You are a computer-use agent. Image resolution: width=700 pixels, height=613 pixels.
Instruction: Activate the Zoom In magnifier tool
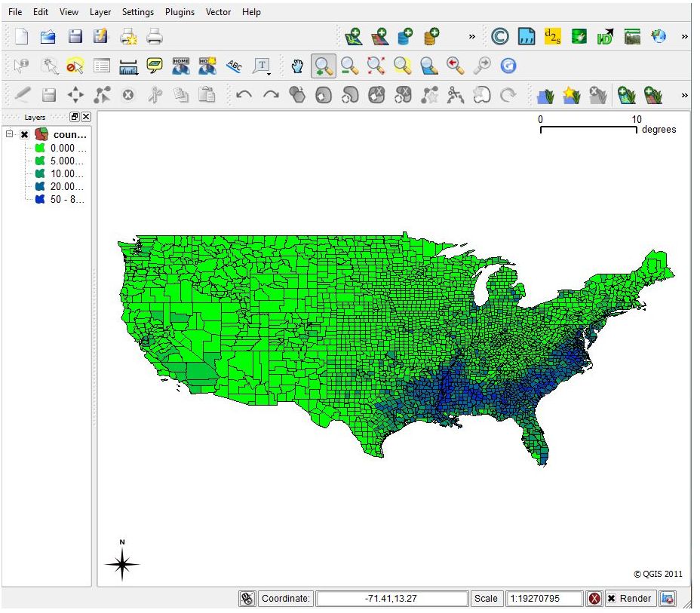pyautogui.click(x=323, y=66)
